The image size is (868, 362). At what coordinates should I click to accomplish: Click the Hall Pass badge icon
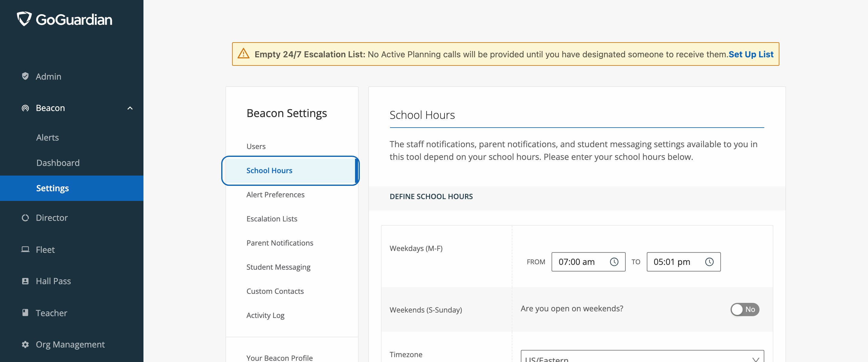pos(25,281)
